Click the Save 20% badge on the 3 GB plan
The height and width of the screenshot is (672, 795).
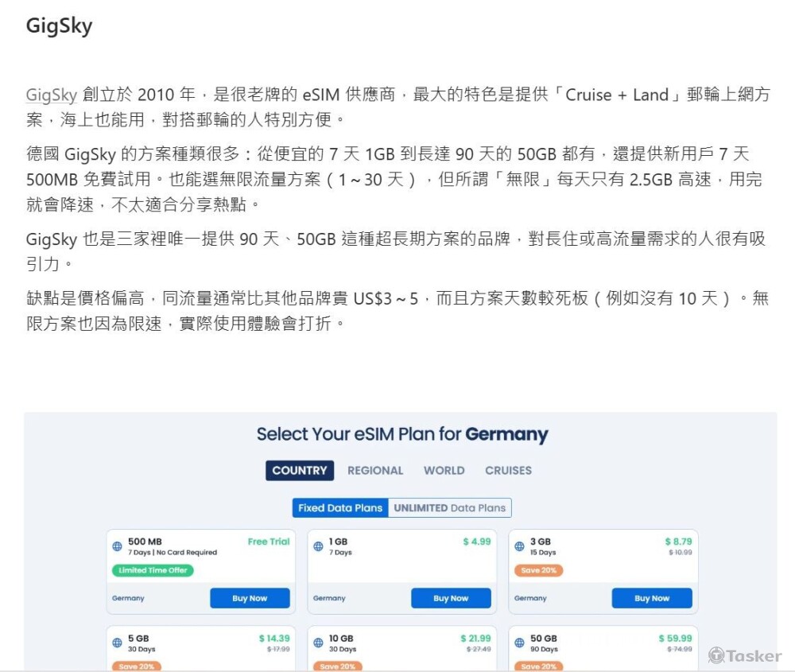(537, 570)
